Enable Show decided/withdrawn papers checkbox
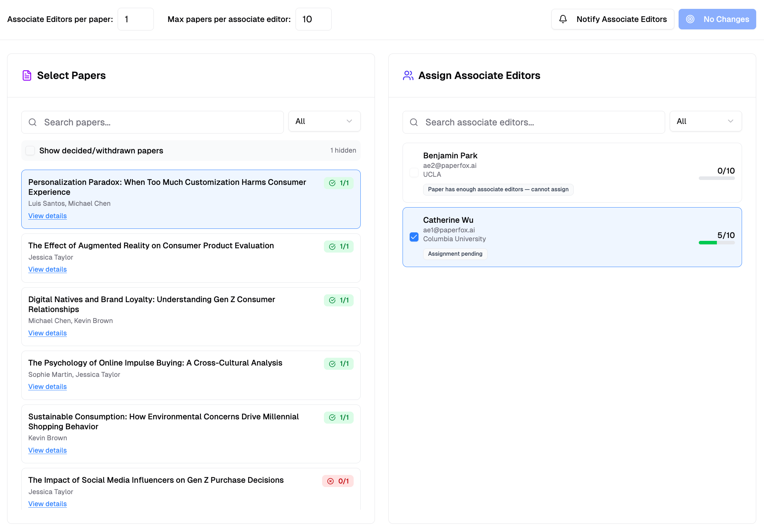Screen dimensions: 764x532 (x=30, y=151)
